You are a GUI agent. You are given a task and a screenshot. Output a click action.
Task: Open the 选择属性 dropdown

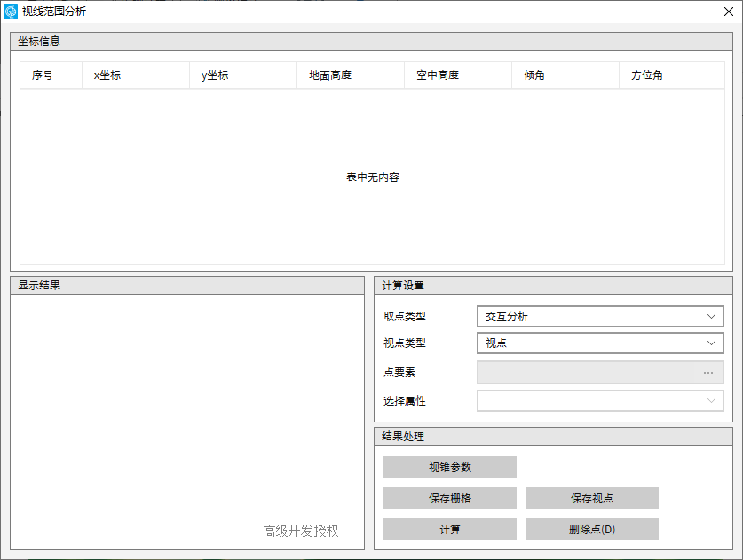coord(600,401)
